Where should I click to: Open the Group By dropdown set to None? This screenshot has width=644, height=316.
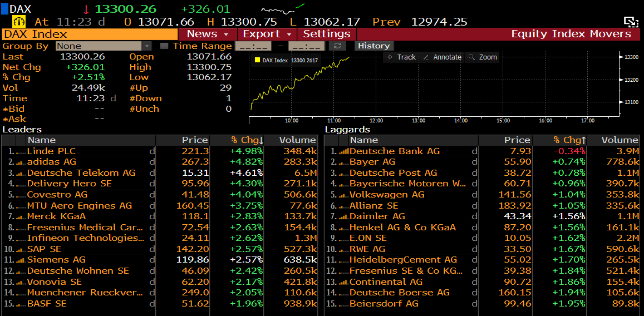[104, 46]
